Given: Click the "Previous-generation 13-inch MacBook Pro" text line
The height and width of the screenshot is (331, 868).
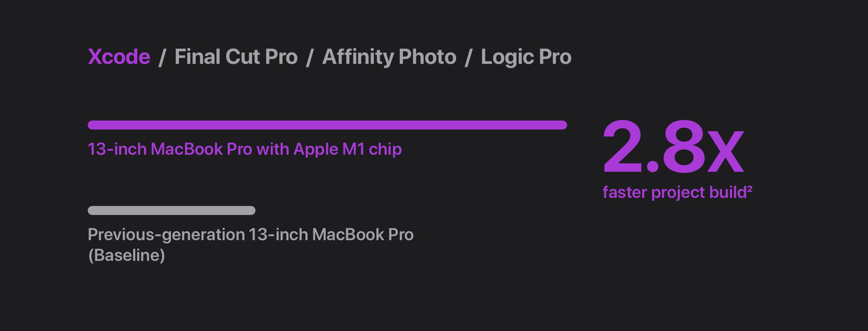Looking at the screenshot, I should 251,235.
